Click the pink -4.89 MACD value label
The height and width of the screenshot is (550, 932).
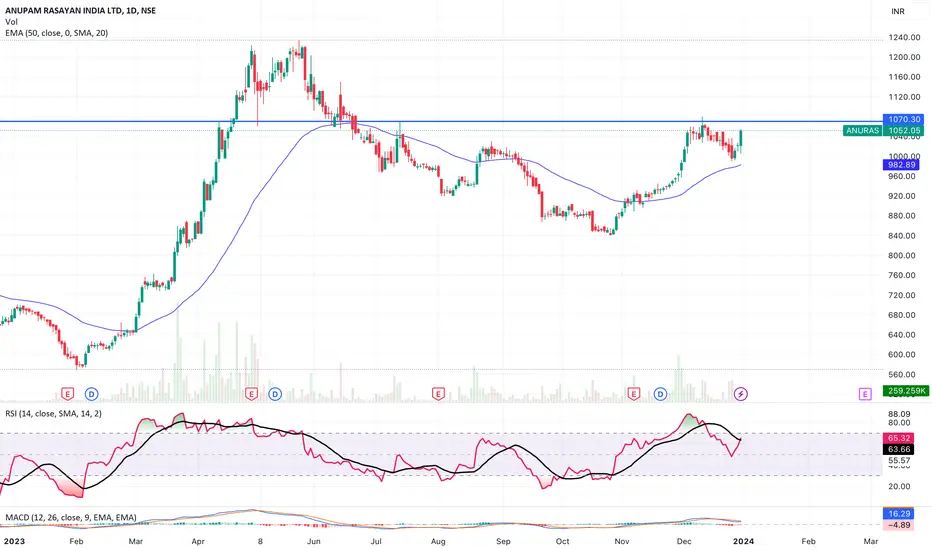(x=899, y=525)
